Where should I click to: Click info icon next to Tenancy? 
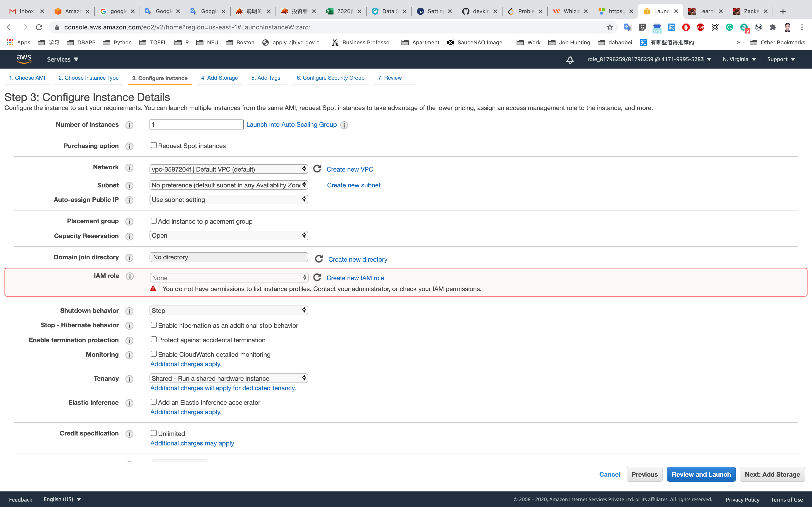tap(129, 379)
